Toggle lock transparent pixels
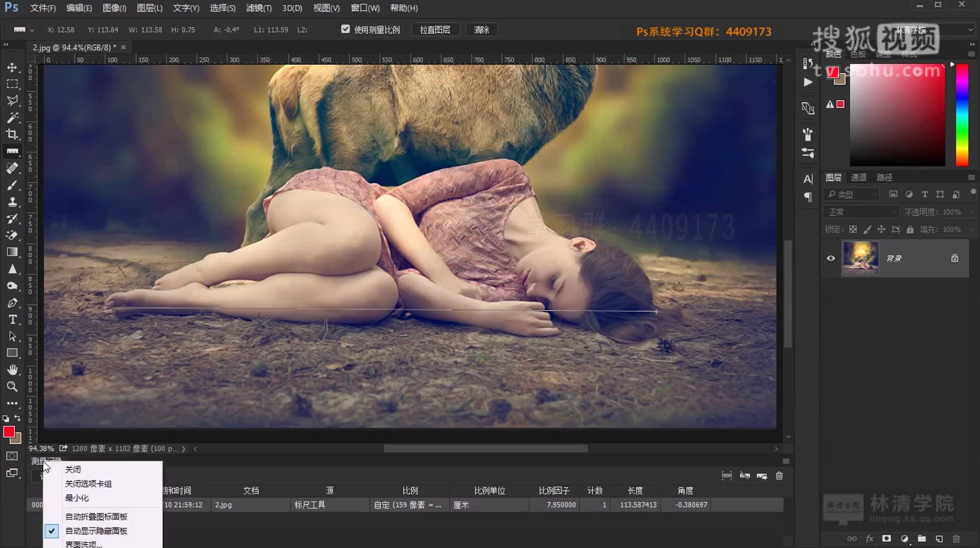 (853, 230)
